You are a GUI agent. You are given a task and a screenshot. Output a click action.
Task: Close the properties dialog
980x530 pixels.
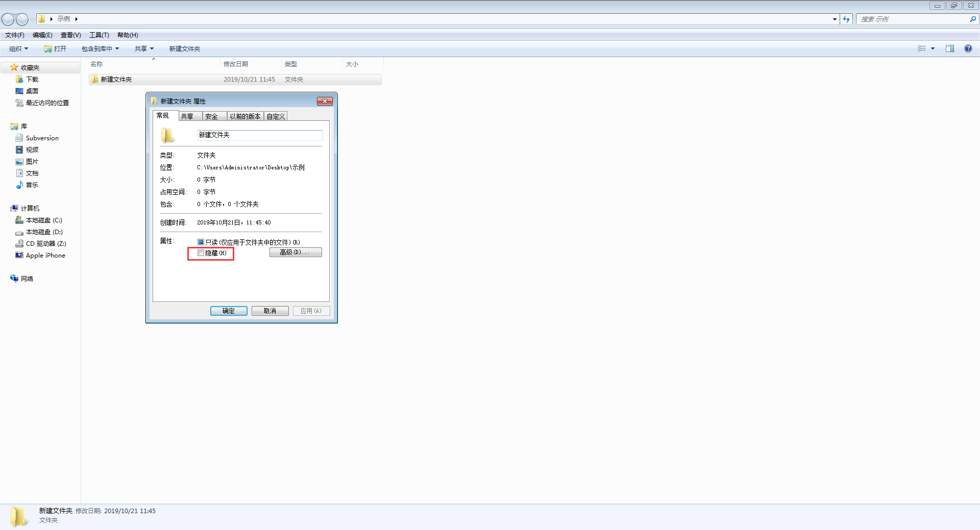(325, 101)
